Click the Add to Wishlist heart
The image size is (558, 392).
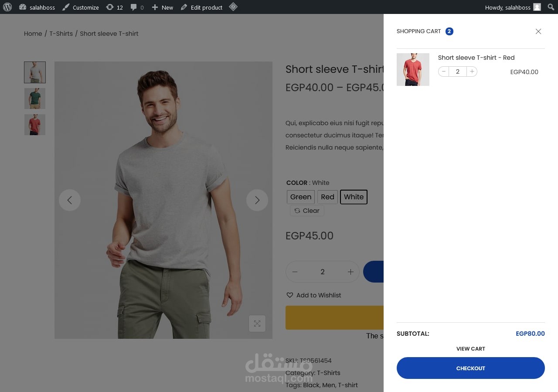[290, 295]
